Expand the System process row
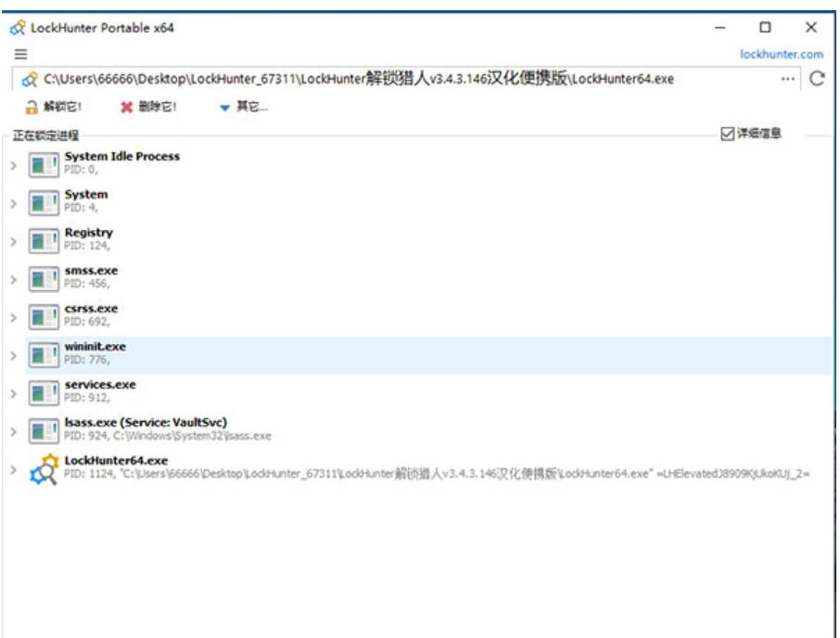Viewport: 840px width, 638px height. pos(14,204)
